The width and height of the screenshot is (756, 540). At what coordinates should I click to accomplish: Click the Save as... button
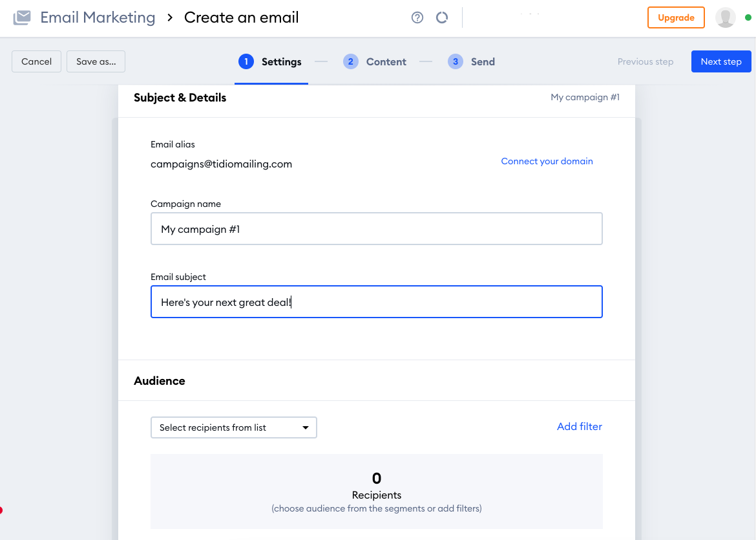96,62
